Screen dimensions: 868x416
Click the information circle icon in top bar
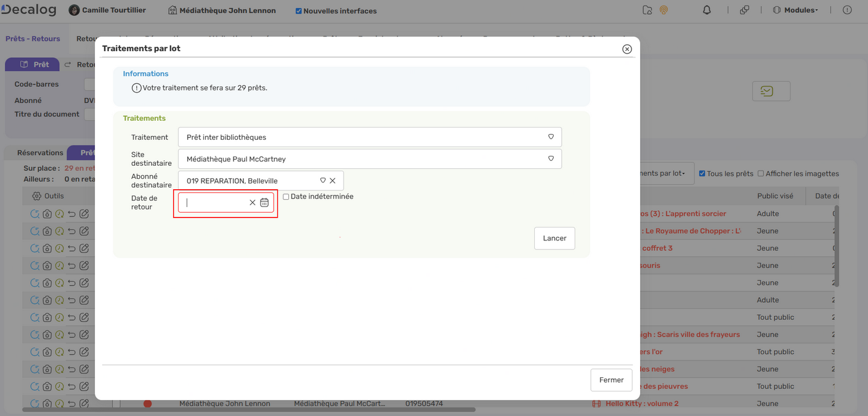[x=846, y=10]
